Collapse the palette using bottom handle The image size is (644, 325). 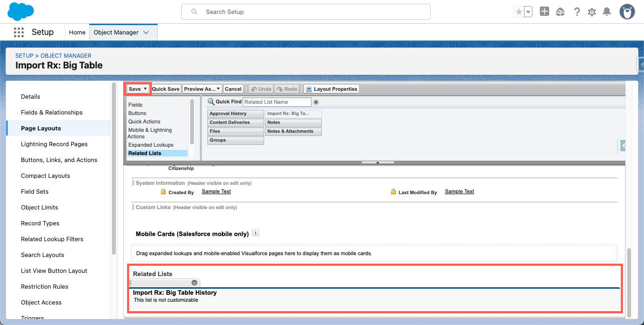point(378,162)
